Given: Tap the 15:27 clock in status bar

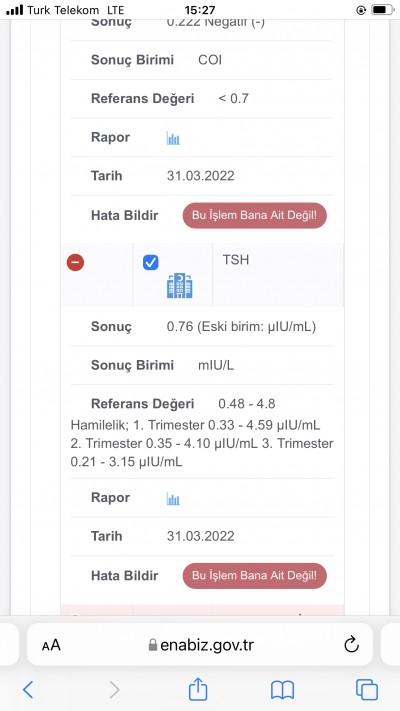Looking at the screenshot, I should click(x=200, y=10).
